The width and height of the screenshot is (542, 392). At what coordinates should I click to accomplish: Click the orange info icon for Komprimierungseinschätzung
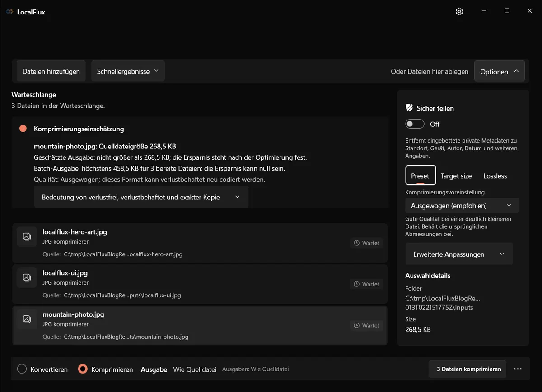coord(23,129)
